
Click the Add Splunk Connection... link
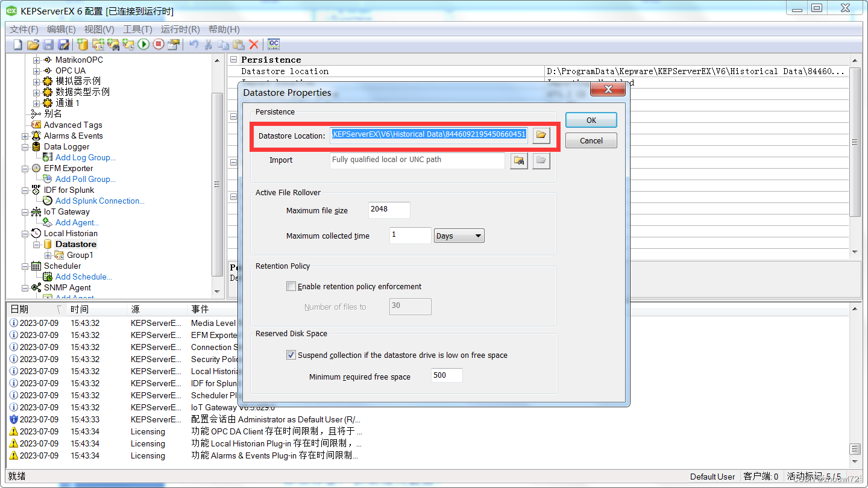[100, 201]
